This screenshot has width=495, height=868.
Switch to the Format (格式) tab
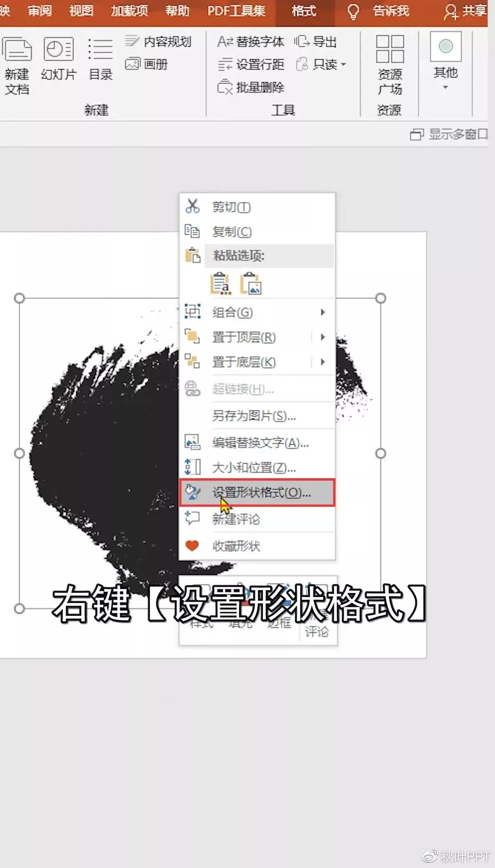pos(304,11)
